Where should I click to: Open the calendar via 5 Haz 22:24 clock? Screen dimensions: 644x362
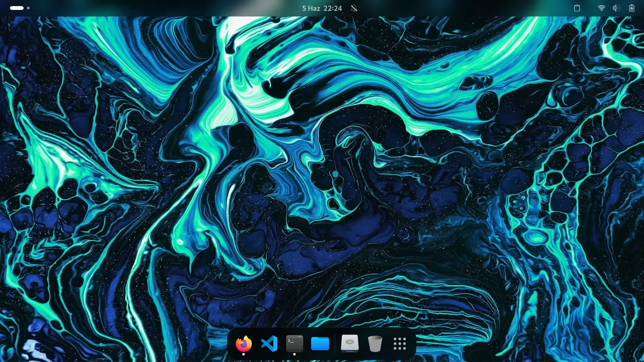pyautogui.click(x=322, y=8)
